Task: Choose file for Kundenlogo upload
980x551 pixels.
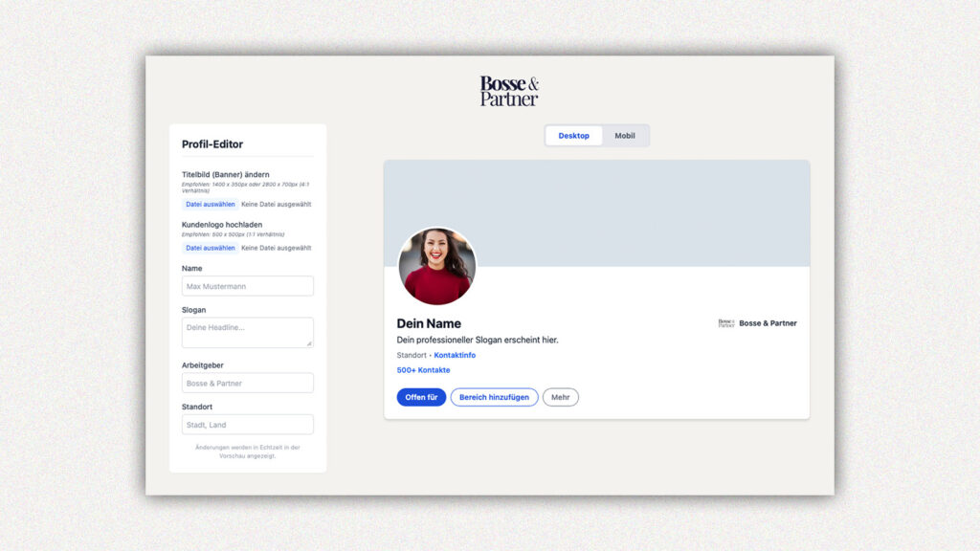Action: point(210,248)
